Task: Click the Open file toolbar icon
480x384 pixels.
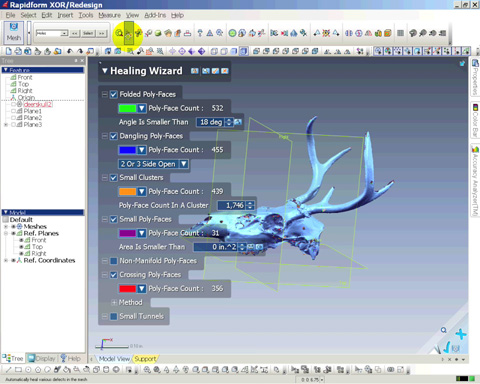Action: pyautogui.click(x=18, y=51)
